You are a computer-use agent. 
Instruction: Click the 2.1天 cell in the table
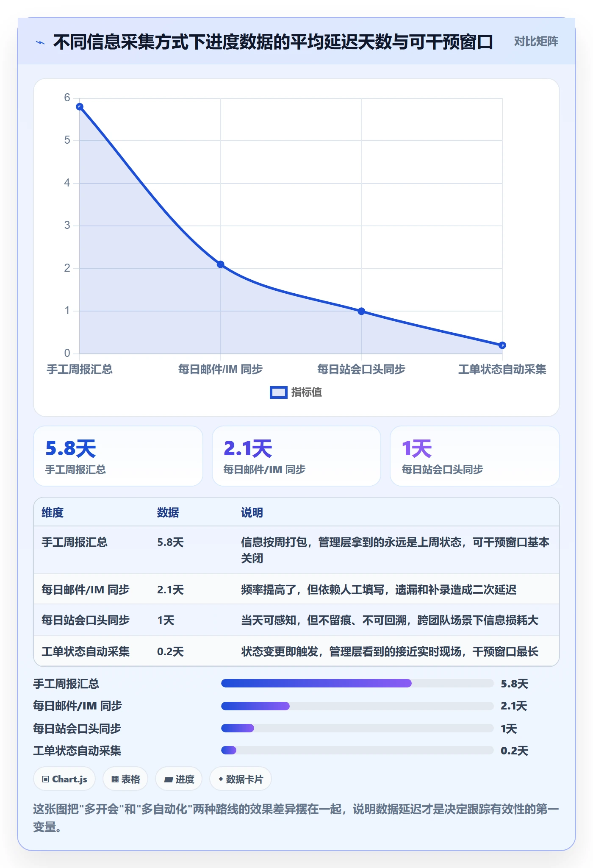170,590
